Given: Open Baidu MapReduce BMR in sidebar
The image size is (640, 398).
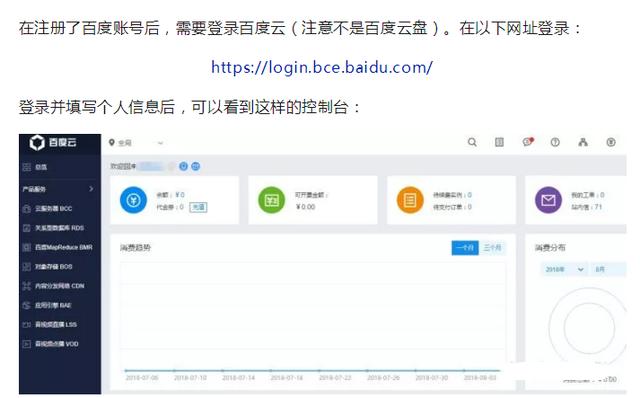Looking at the screenshot, I should click(64, 247).
